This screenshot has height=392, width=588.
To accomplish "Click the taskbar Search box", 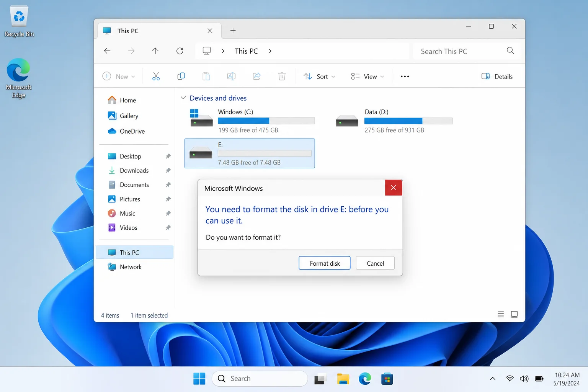I will 260,379.
